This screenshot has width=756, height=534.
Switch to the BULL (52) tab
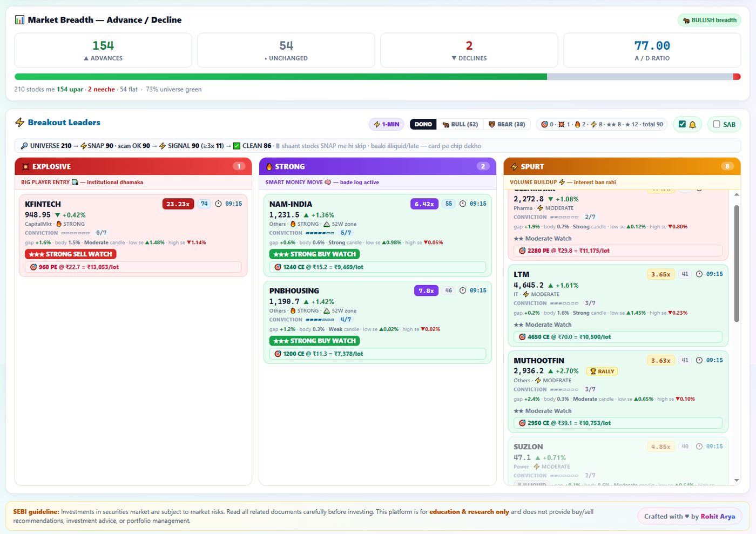click(x=460, y=124)
